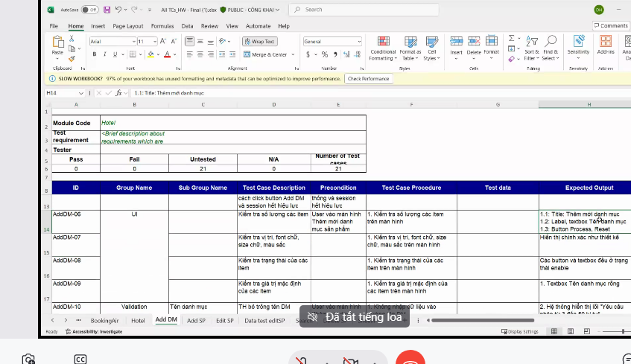Switch to the Edit SP sheet tab

point(225,320)
